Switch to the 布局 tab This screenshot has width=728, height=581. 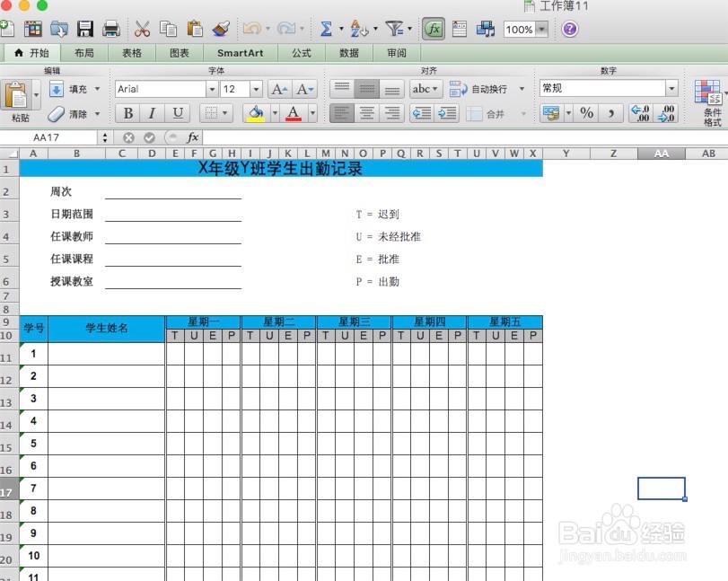[x=84, y=53]
